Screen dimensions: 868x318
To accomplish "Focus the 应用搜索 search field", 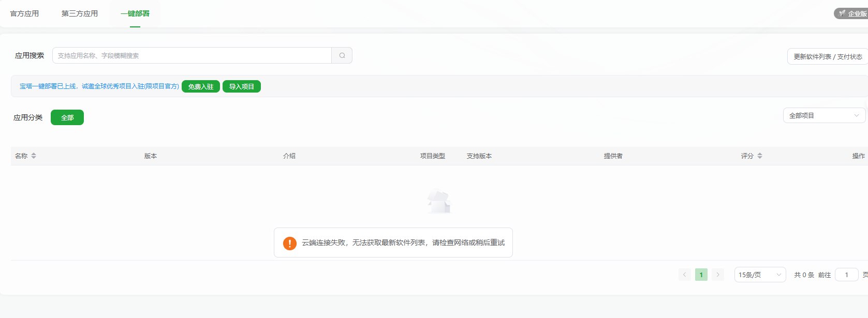I will coord(192,55).
